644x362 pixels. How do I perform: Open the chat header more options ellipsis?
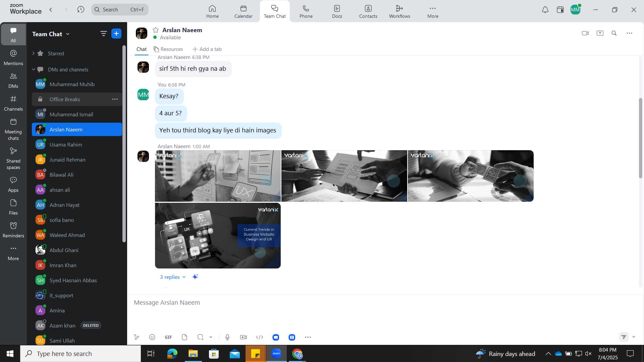630,33
